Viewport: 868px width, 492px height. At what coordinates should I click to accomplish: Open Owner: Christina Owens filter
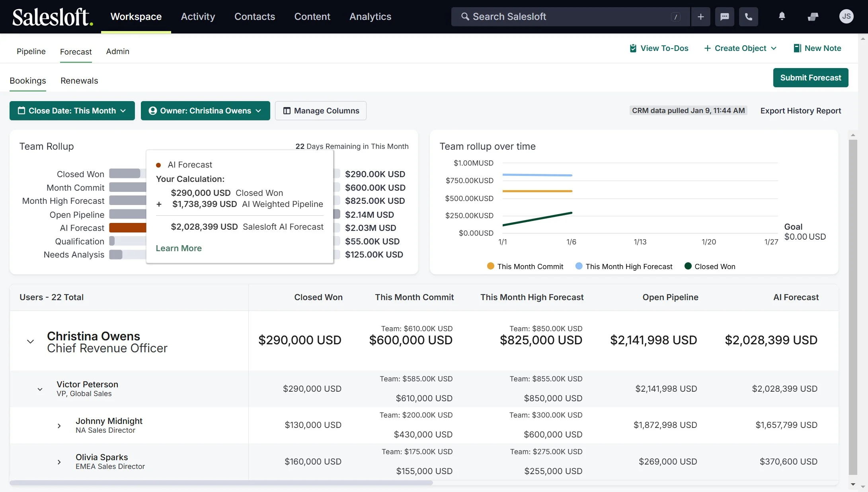[x=205, y=111]
